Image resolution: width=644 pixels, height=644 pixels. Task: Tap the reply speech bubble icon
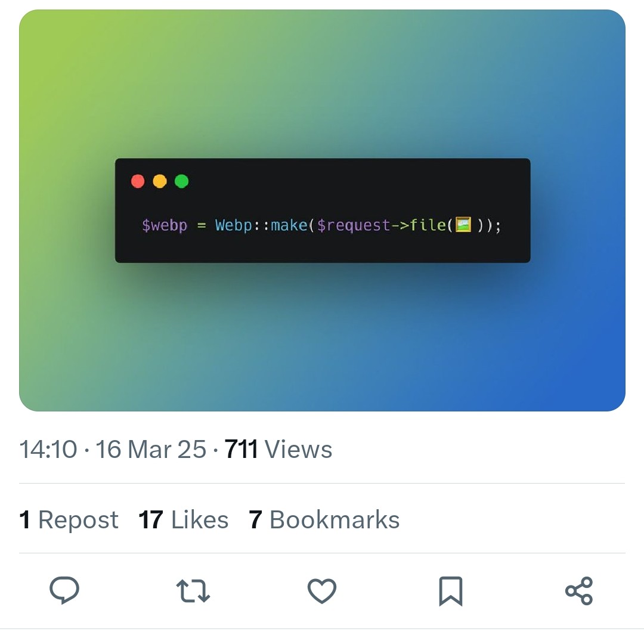pos(64,590)
